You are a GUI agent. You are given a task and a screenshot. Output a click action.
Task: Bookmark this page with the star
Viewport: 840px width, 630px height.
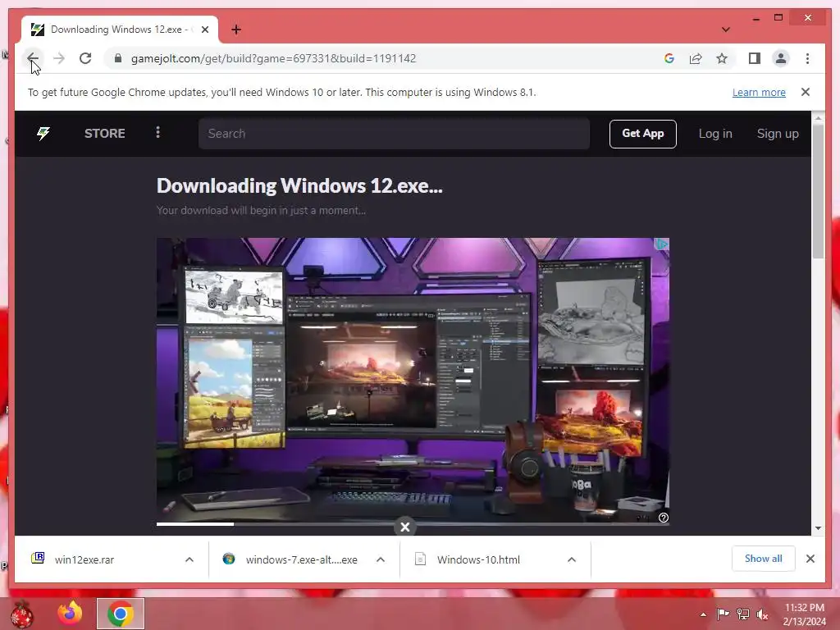722,58
